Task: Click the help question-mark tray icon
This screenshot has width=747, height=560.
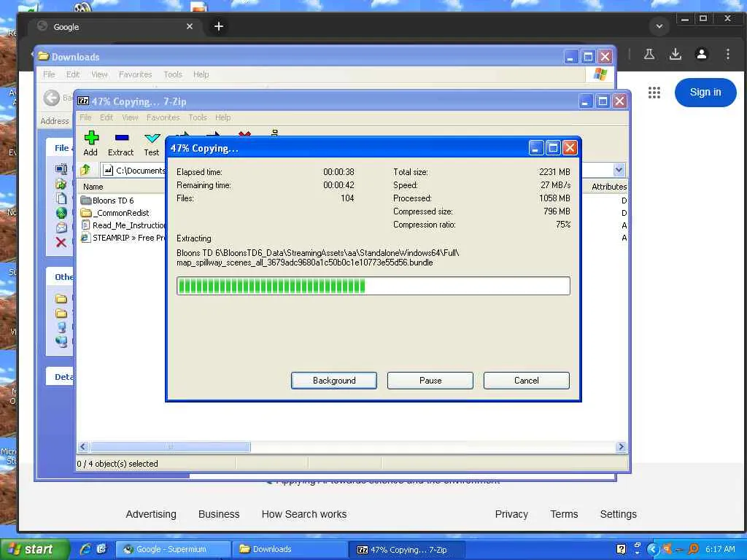Action: (x=621, y=549)
